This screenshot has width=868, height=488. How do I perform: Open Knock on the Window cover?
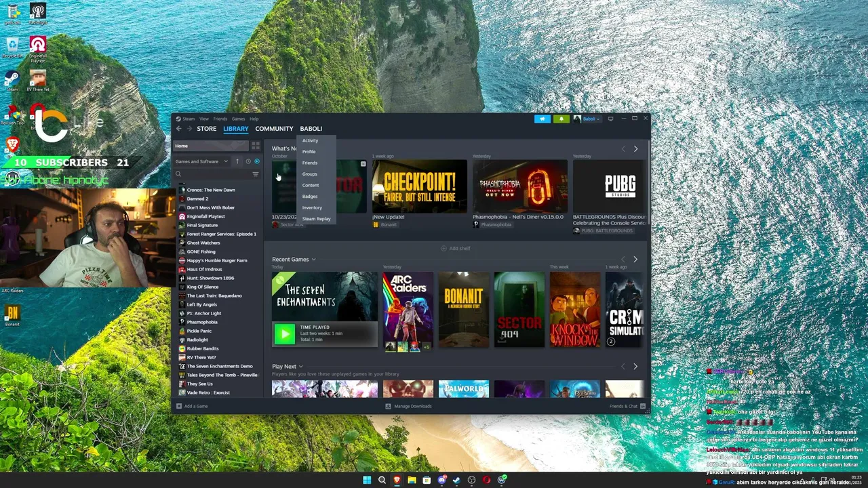click(575, 310)
